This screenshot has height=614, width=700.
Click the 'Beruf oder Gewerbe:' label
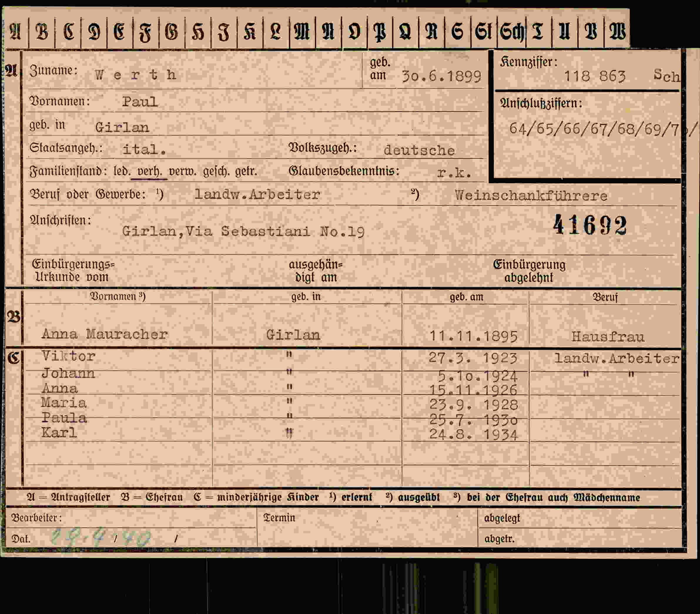click(88, 194)
